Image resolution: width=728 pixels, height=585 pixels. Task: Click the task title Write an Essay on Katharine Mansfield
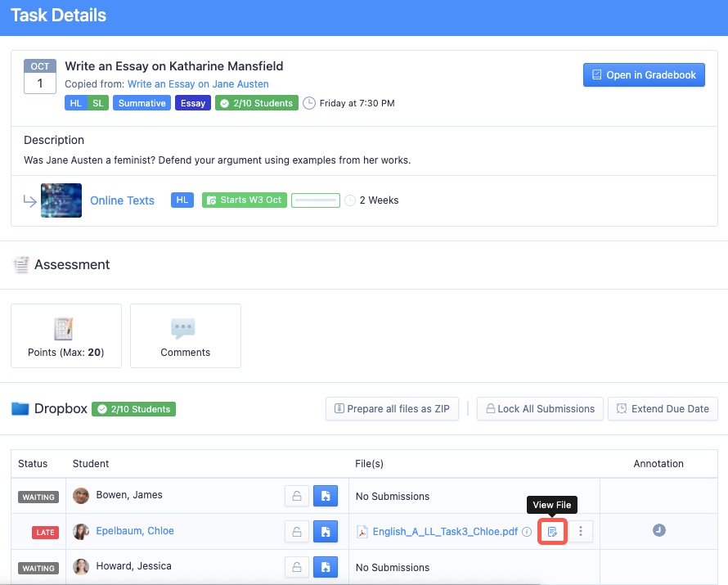[174, 66]
